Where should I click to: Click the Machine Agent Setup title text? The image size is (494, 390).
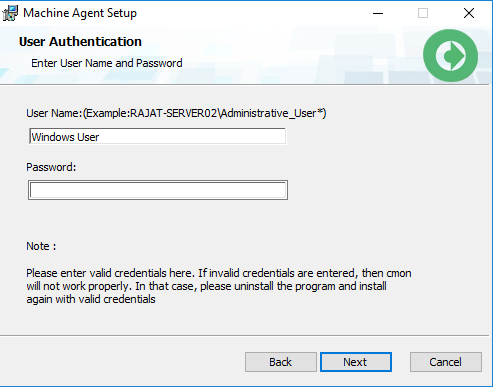pos(80,13)
